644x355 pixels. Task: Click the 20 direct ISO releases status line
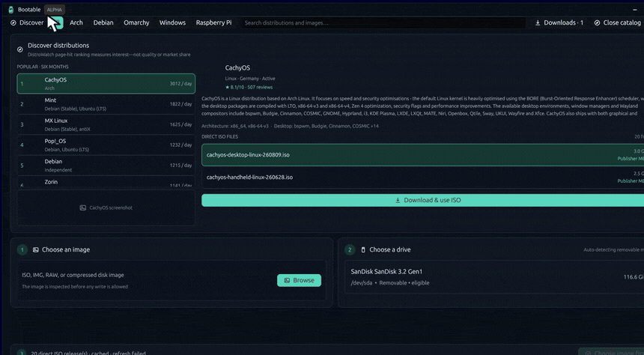pyautogui.click(x=87, y=353)
